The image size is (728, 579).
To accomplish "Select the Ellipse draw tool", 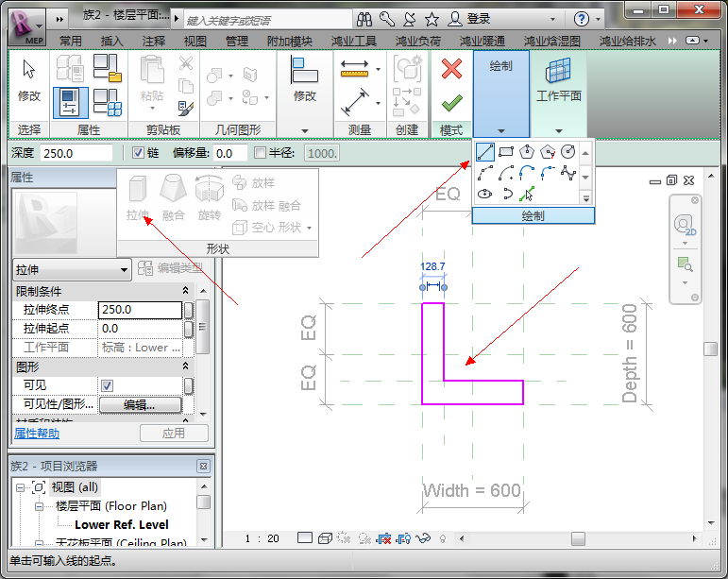I will pyautogui.click(x=484, y=194).
